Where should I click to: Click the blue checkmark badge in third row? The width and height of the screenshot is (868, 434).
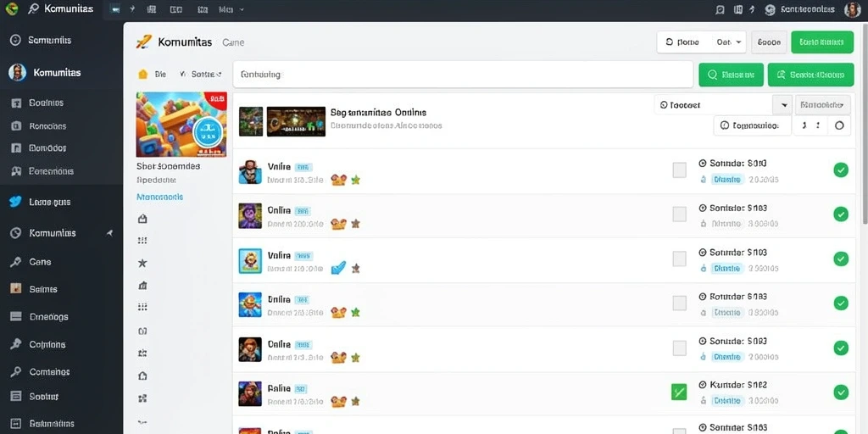tap(338, 269)
